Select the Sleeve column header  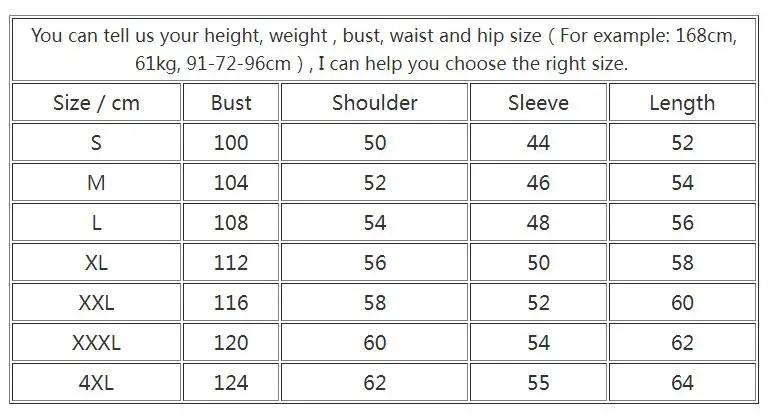click(x=538, y=102)
